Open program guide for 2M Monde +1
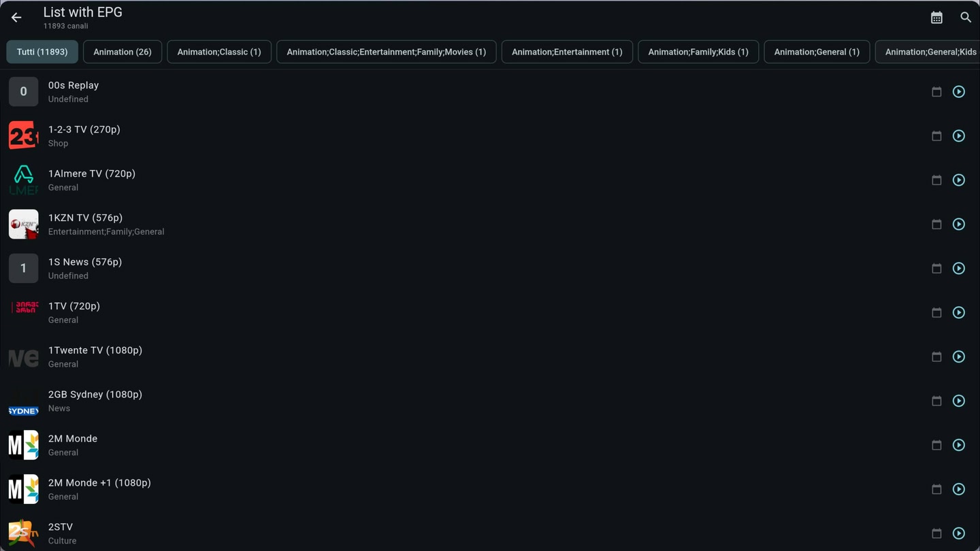The image size is (980, 551). pyautogui.click(x=936, y=490)
